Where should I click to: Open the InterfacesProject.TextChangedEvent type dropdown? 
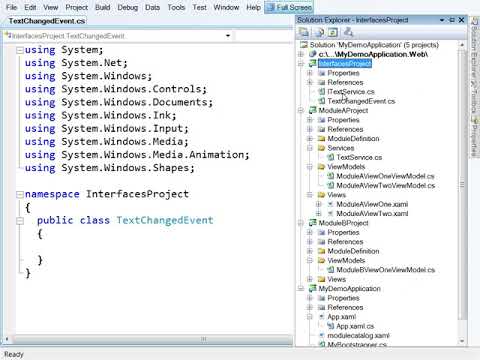click(x=228, y=36)
